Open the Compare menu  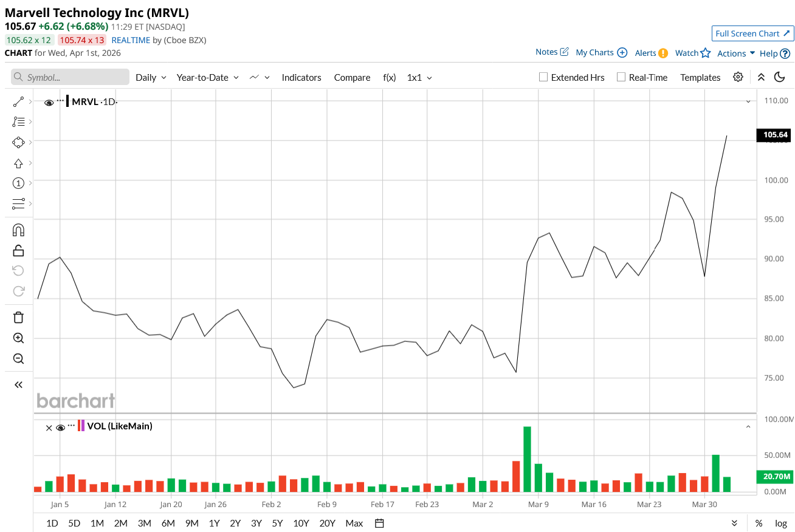click(x=352, y=77)
